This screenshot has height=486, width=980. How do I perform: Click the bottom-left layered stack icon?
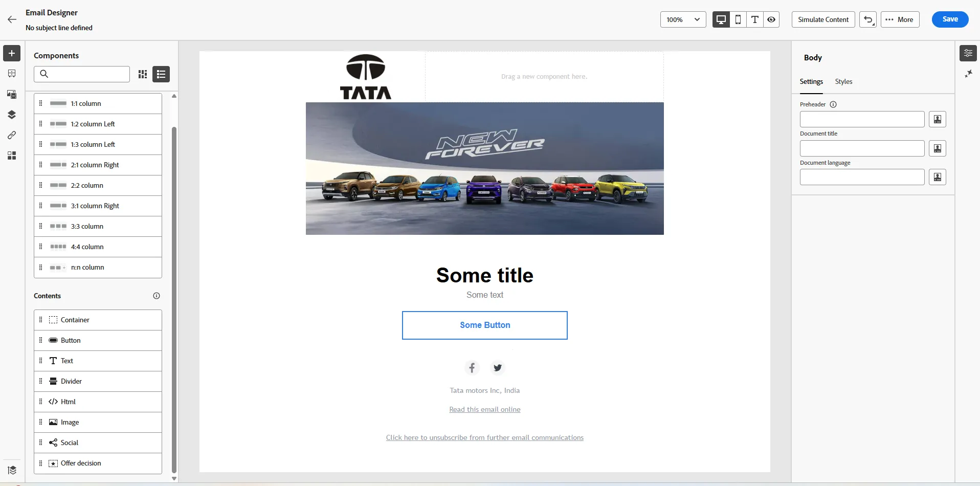[x=12, y=470]
